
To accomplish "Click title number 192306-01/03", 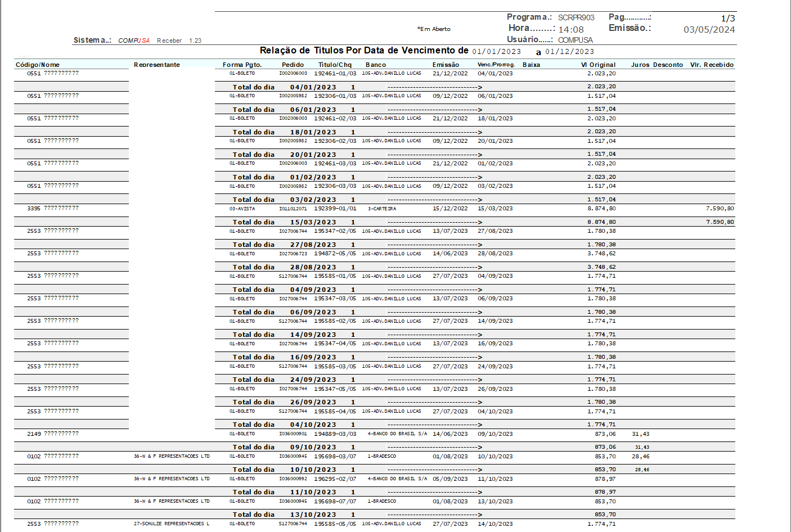I will [x=335, y=96].
